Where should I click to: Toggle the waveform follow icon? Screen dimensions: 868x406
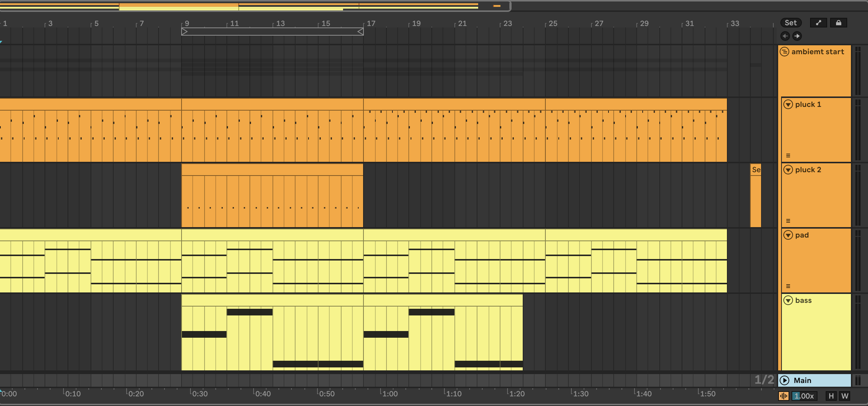click(x=784, y=396)
